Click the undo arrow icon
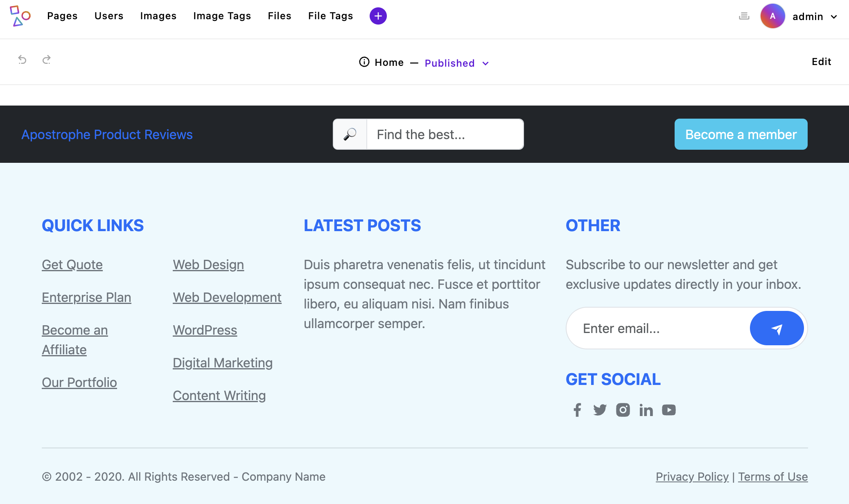The width and height of the screenshot is (849, 504). [x=23, y=60]
